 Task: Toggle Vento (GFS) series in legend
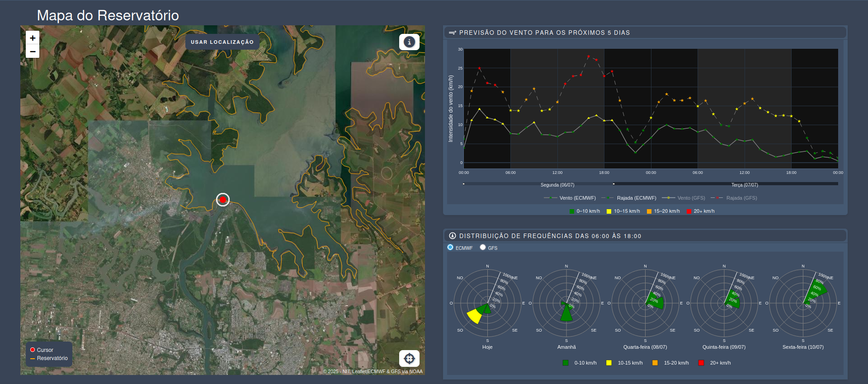coord(684,198)
